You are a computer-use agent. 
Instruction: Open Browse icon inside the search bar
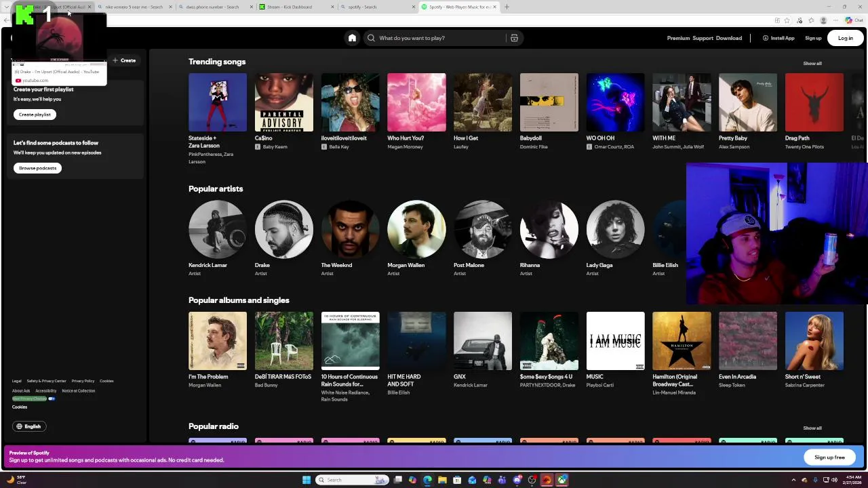514,38
